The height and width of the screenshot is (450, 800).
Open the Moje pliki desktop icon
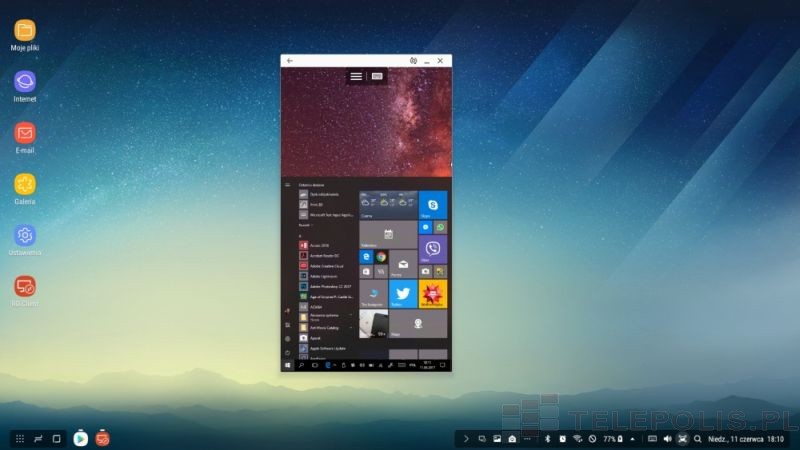coord(24,35)
